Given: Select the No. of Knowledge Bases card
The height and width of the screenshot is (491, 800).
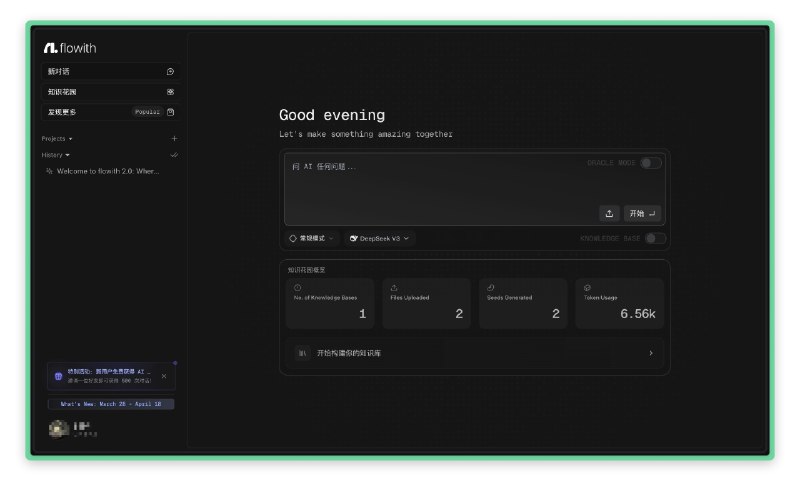Looking at the screenshot, I should [x=330, y=303].
